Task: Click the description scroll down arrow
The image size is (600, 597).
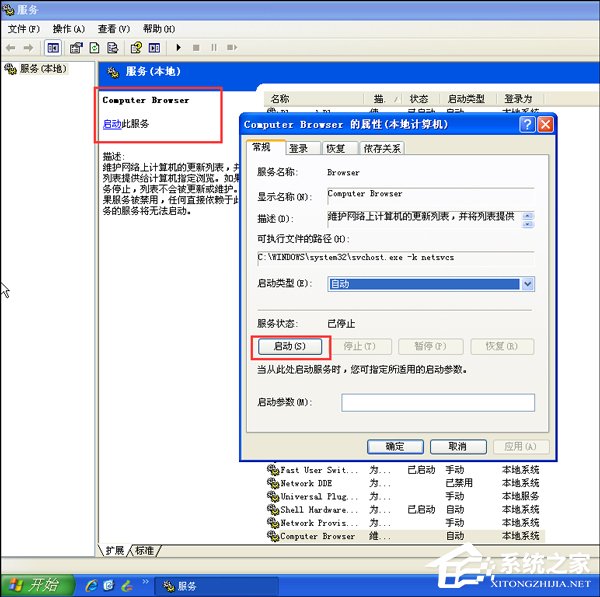Action: pos(528,224)
